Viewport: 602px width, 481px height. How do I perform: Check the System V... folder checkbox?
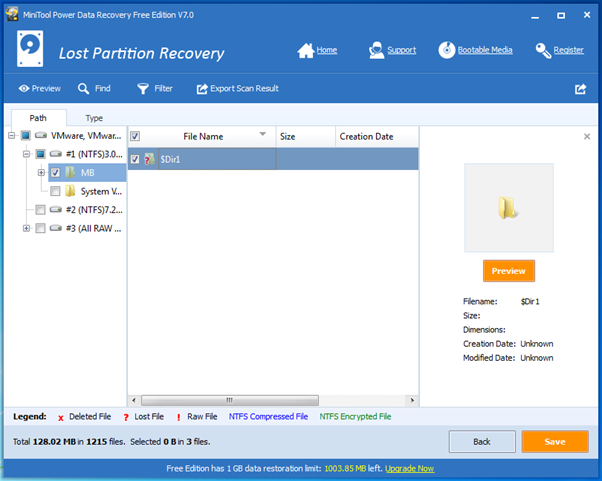click(55, 191)
